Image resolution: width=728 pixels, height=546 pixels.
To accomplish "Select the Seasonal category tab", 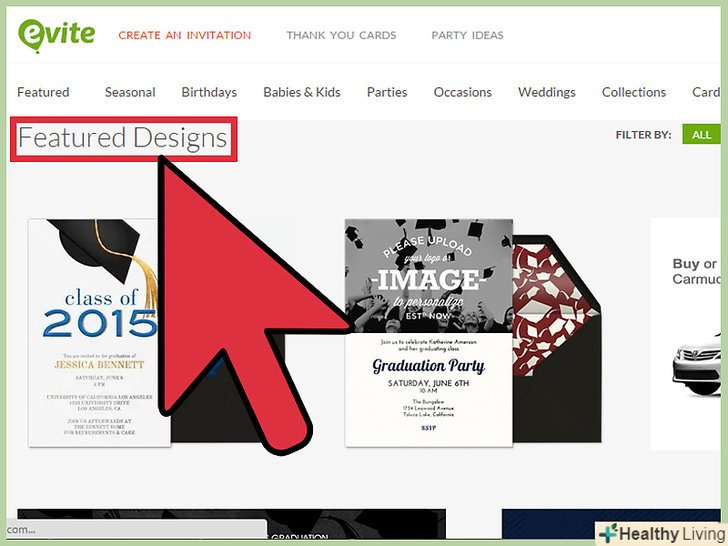I will pos(130,92).
